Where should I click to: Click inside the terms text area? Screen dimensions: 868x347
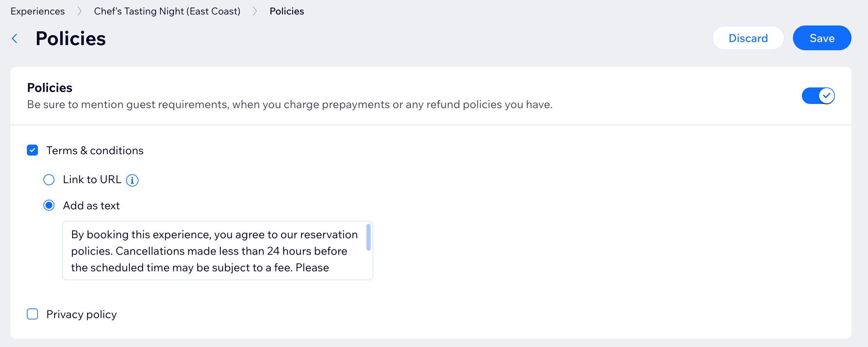214,251
